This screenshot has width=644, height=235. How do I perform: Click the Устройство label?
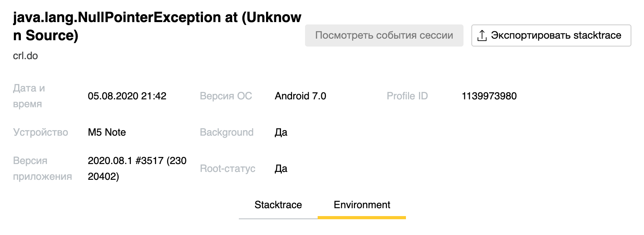(x=41, y=132)
